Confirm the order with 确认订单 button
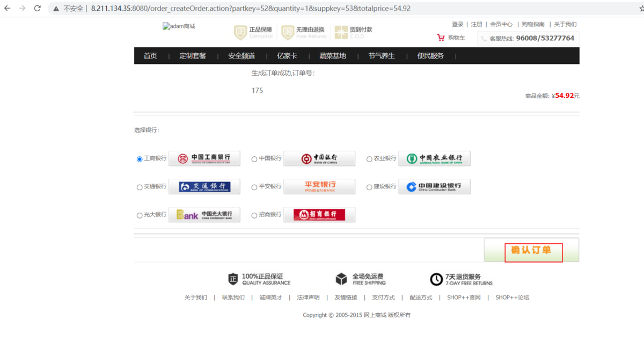644x341 pixels. click(x=531, y=250)
